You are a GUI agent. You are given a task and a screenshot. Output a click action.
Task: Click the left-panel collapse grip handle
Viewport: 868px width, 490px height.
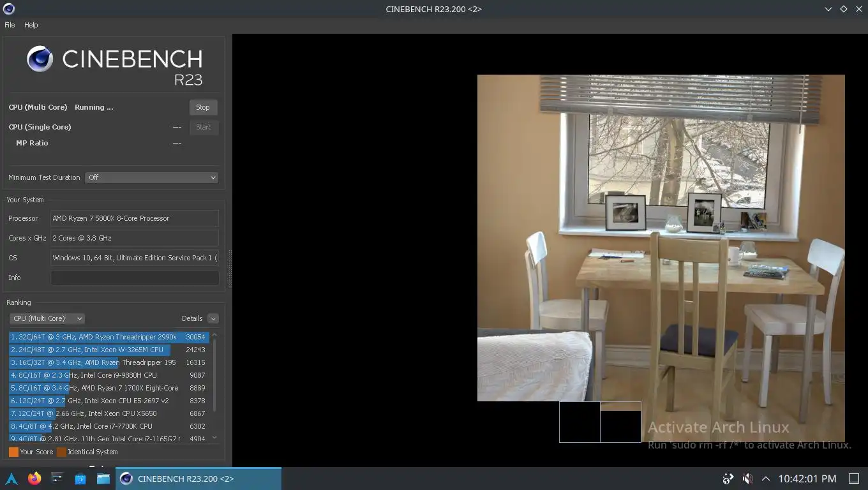point(230,269)
